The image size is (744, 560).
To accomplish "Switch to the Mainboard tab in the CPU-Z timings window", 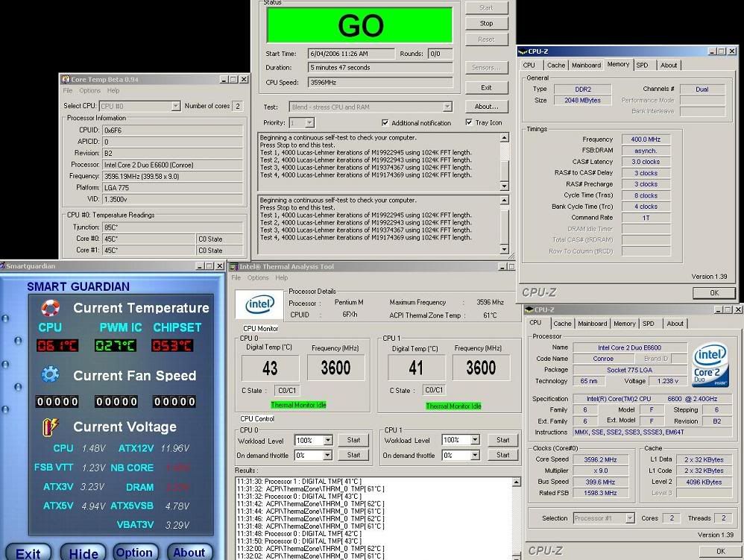I will tap(586, 66).
